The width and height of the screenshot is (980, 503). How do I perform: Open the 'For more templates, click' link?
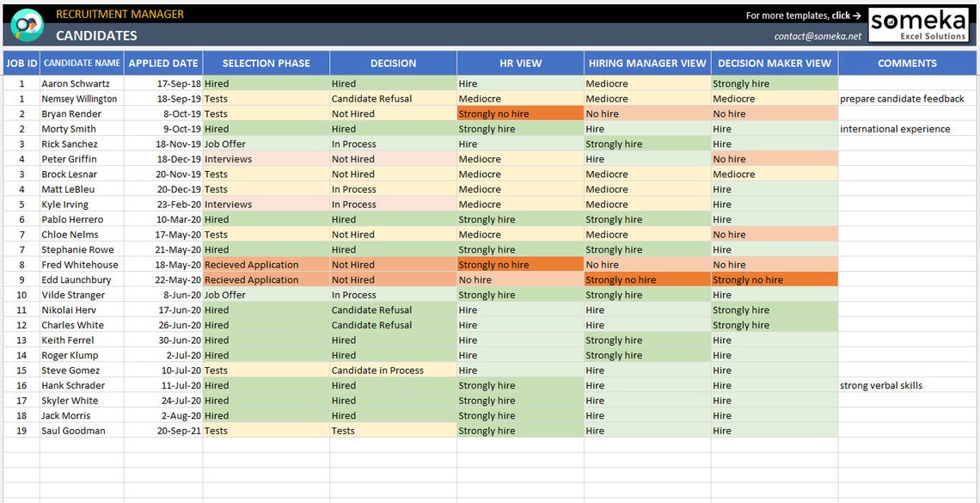coord(799,15)
